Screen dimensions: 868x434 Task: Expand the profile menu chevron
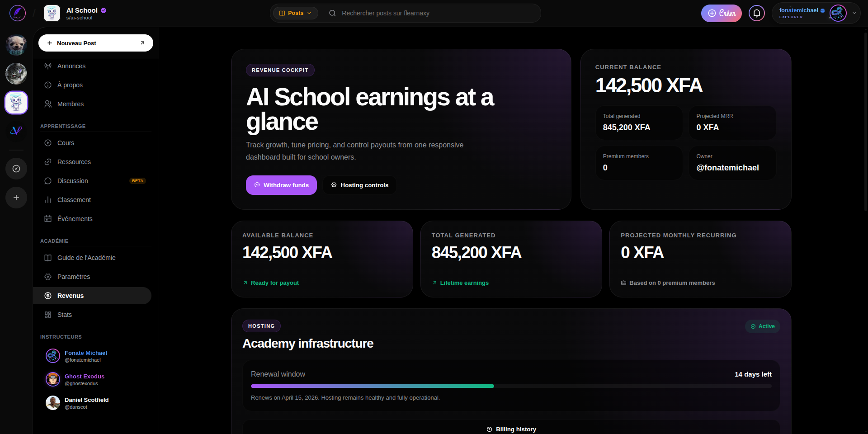coord(854,13)
